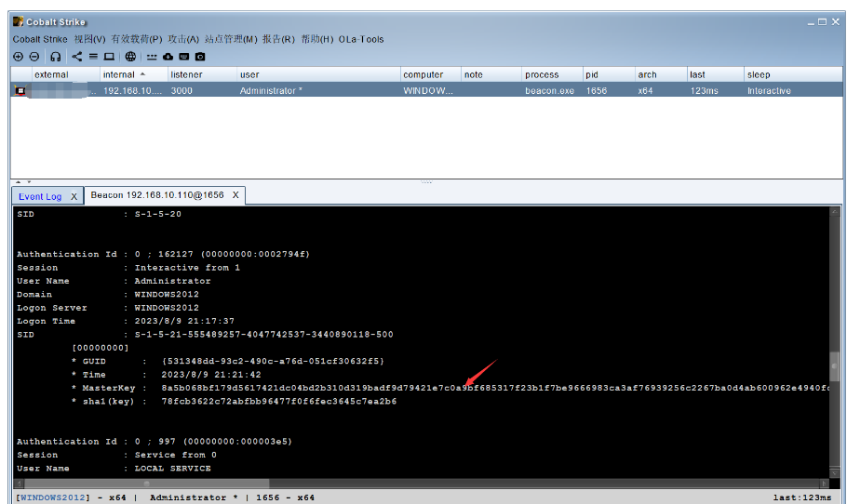The width and height of the screenshot is (847, 504).
Task: Open the web log globe icon
Action: (x=130, y=57)
